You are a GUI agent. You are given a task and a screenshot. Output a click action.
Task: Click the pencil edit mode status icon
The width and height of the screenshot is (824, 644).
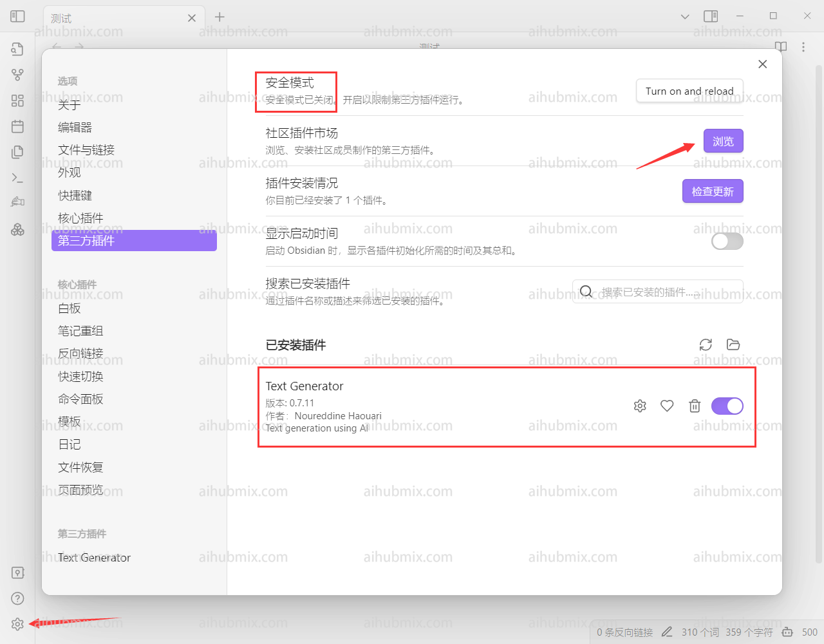click(x=667, y=632)
